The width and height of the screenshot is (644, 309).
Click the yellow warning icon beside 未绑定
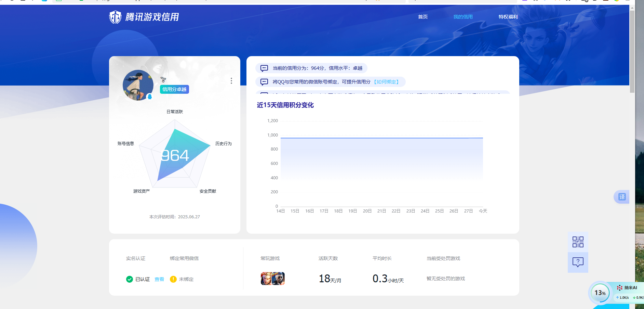click(173, 279)
